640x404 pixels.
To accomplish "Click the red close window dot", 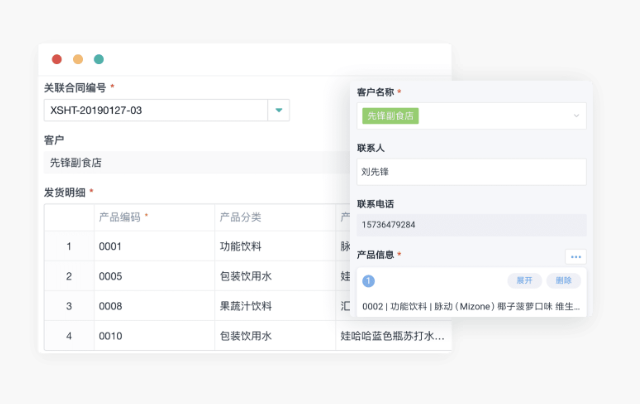I will pyautogui.click(x=57, y=60).
